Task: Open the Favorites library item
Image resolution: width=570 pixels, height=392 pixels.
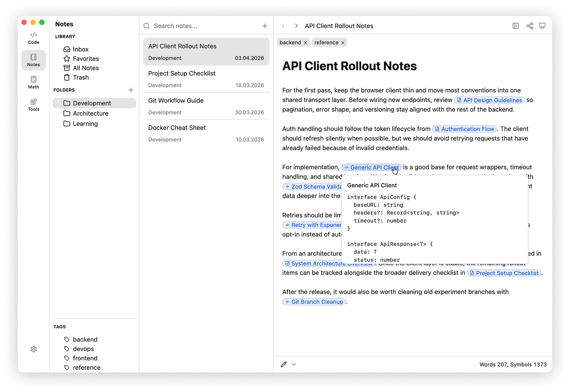Action: pyautogui.click(x=85, y=58)
